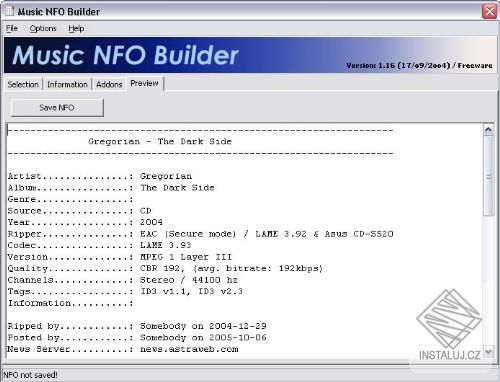
Task: Click the Tags line 'ID3 v1.1, ID3 v2.3'
Action: 125,292
